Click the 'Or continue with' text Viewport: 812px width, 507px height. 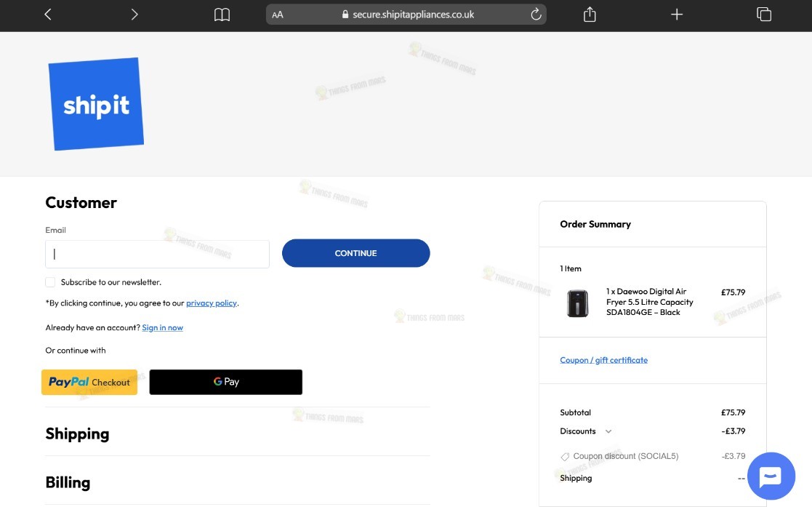(x=76, y=351)
